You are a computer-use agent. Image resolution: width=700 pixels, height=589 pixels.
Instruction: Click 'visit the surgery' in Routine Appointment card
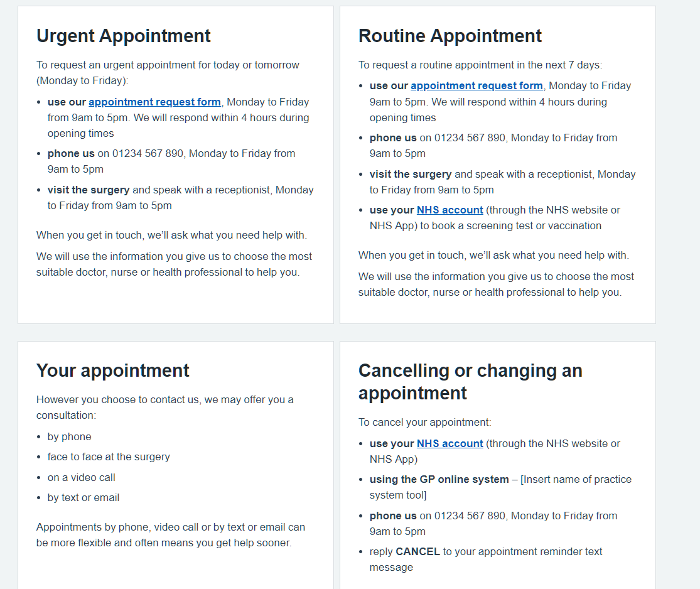tap(411, 174)
